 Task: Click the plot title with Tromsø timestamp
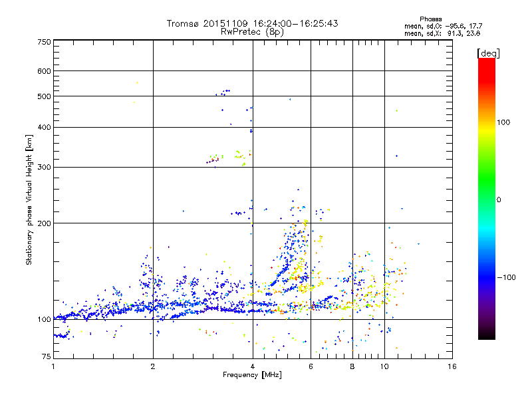tap(252, 23)
